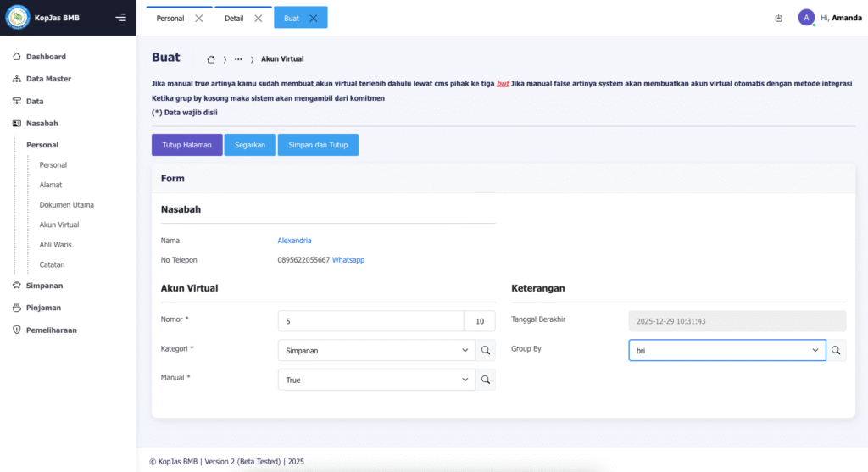868x472 pixels.
Task: Expand the Pinjaman section in sidebar
Action: pyautogui.click(x=43, y=308)
